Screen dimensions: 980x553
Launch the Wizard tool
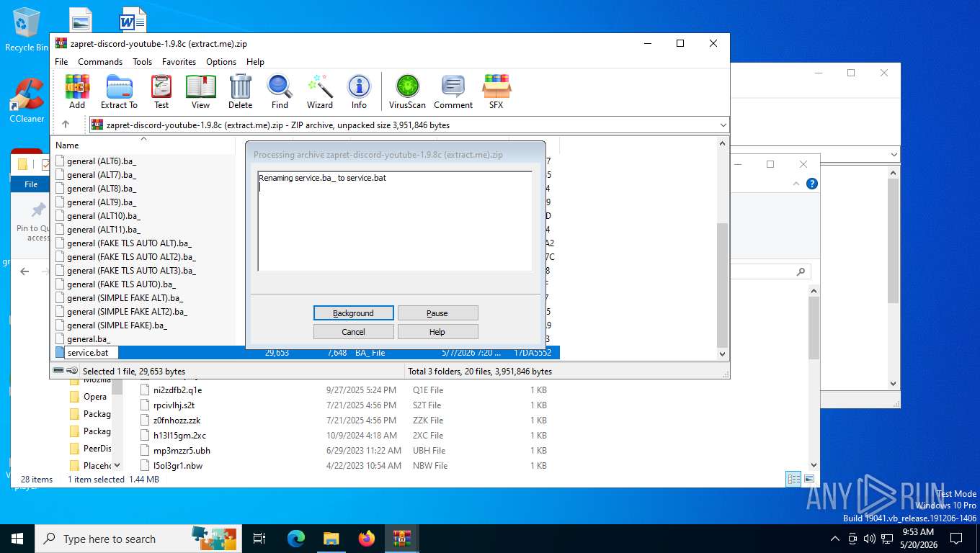(320, 91)
